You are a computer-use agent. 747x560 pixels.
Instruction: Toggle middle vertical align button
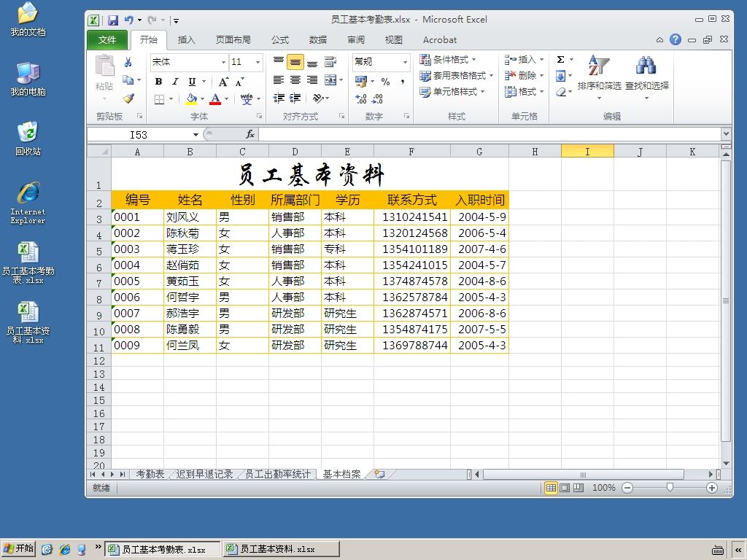[x=295, y=62]
